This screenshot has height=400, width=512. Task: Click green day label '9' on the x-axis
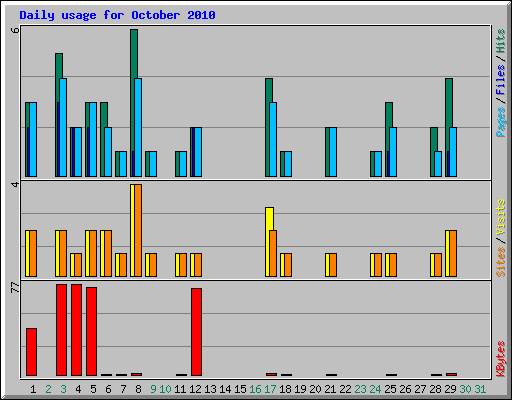click(153, 389)
